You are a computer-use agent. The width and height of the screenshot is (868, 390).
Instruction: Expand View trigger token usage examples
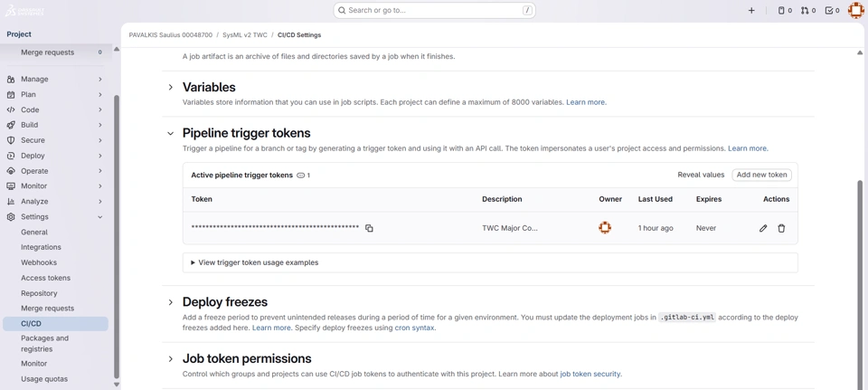point(254,262)
